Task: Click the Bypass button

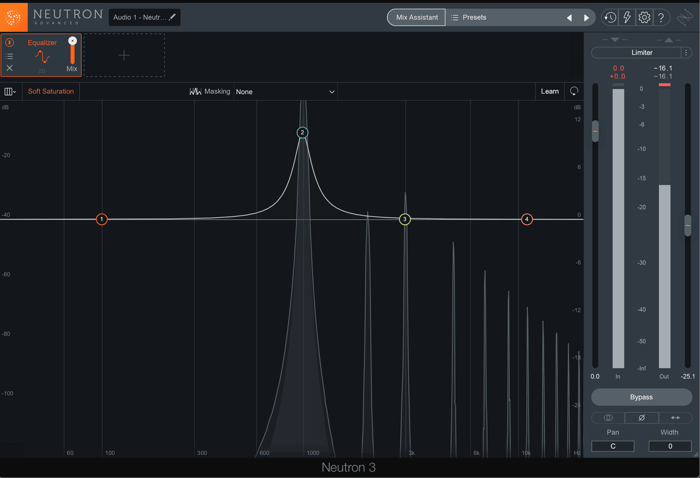Action: coord(642,397)
